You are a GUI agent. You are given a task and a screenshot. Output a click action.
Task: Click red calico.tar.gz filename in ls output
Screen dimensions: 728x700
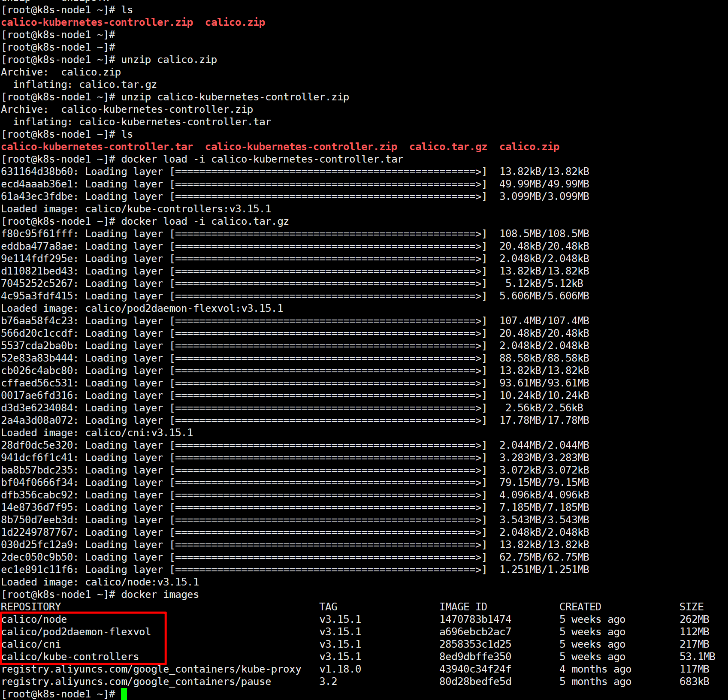click(448, 147)
